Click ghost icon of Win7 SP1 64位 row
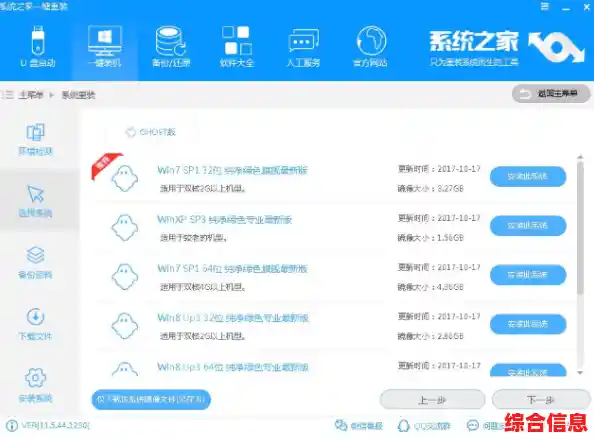Viewport: 594px width, 441px height. click(x=125, y=277)
